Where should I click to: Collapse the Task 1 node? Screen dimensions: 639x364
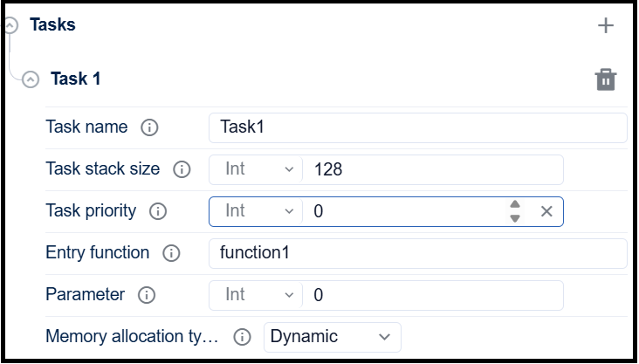click(31, 79)
